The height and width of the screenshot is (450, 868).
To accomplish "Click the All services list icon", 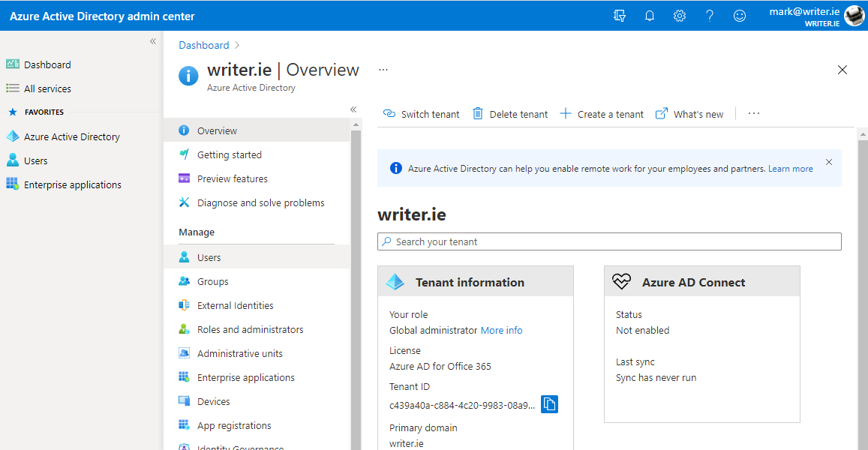I will [13, 88].
